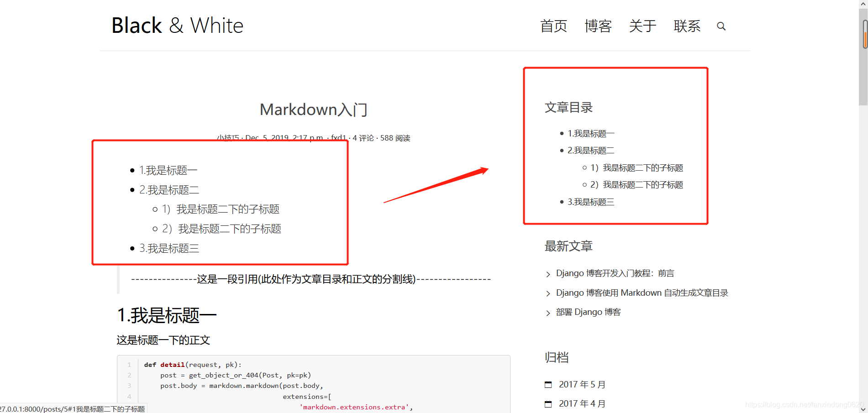Click the 归档 sidebar heading
This screenshot has height=413, width=868.
coord(557,357)
